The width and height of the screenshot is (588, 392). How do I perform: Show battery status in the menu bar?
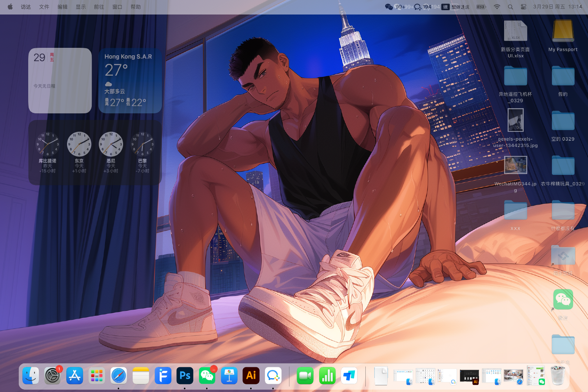click(481, 7)
